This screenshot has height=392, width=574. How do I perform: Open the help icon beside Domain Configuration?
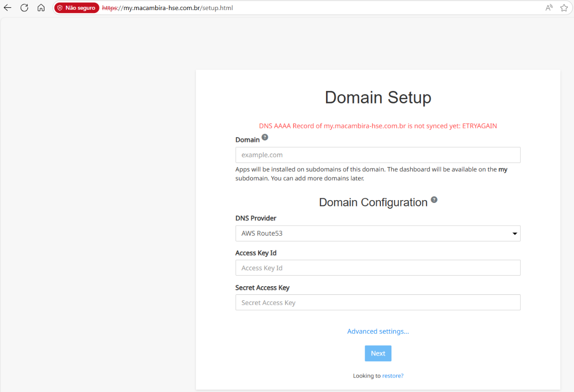tap(434, 200)
